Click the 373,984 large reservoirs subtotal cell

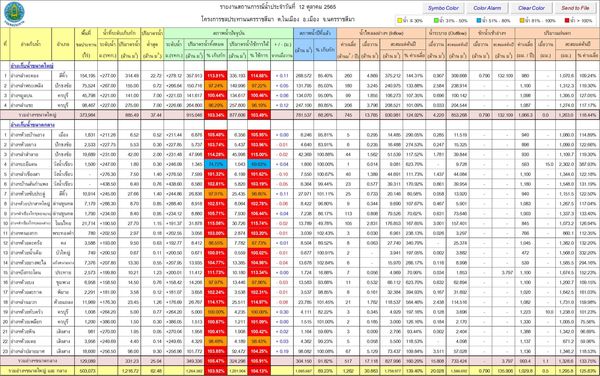tap(86, 115)
